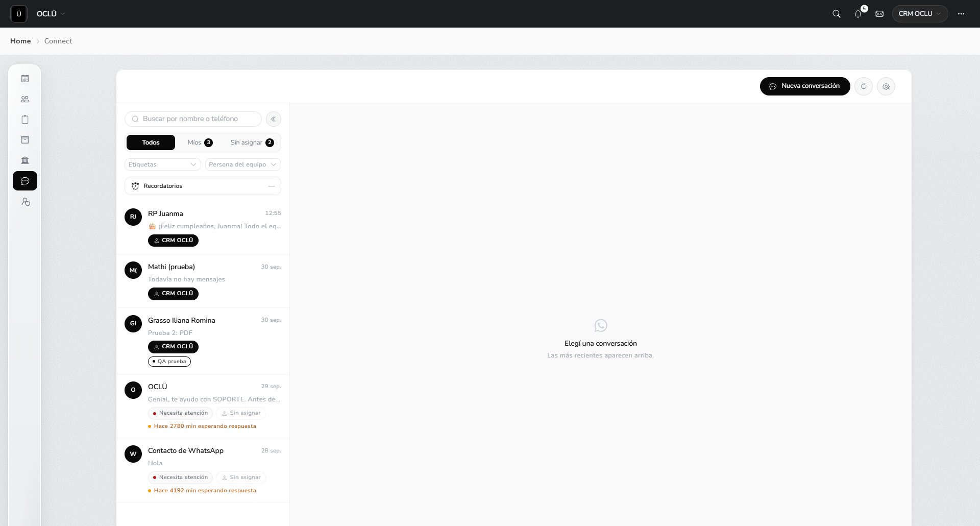This screenshot has width=980, height=526.
Task: Switch to the Sin asignar tab
Action: coord(252,142)
